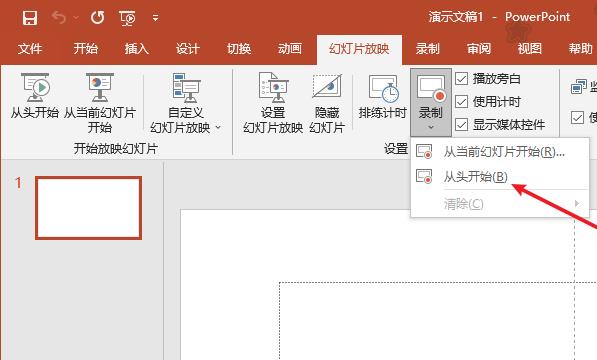Open the Undo history dropdown arrow
Viewport: 597px width, 360px height.
(76, 18)
